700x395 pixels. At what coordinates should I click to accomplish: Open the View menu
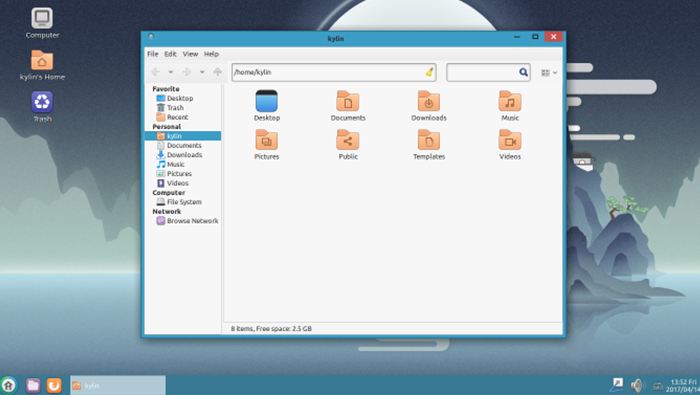190,54
